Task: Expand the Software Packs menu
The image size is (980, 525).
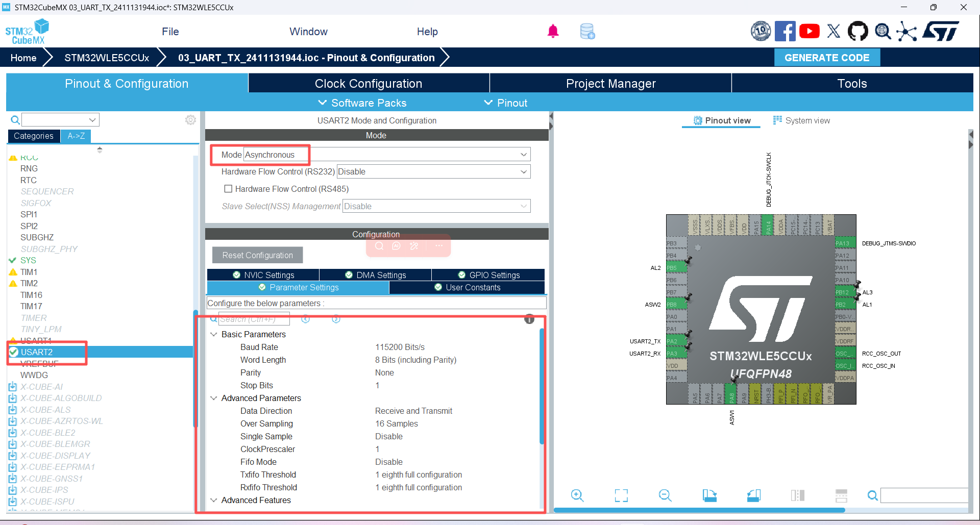Action: pos(362,103)
